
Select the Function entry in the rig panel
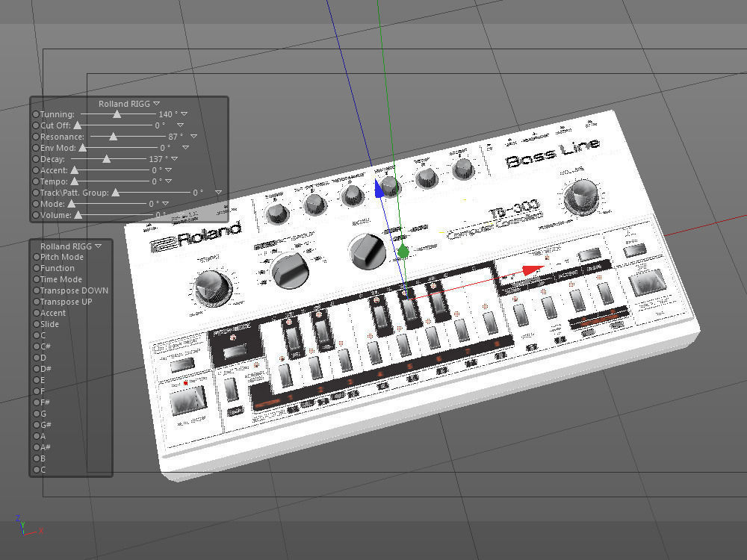[x=58, y=268]
